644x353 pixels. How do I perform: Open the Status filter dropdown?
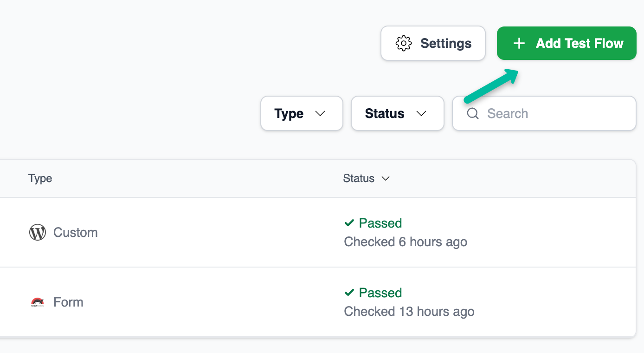(397, 113)
